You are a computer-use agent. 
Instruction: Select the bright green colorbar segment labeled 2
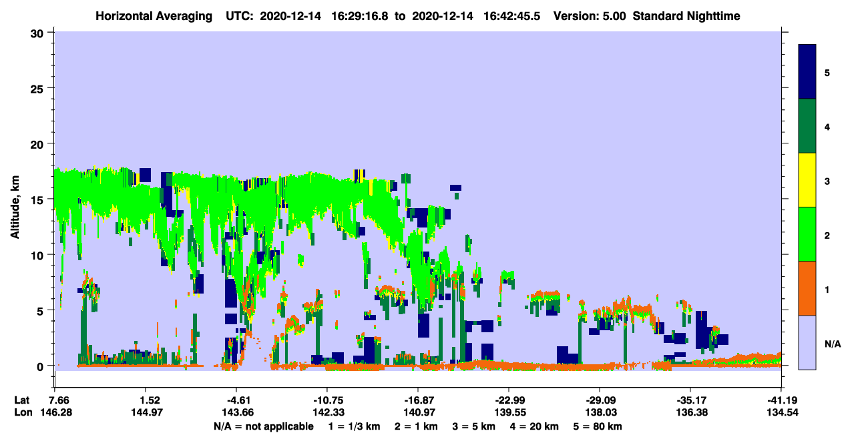(807, 234)
